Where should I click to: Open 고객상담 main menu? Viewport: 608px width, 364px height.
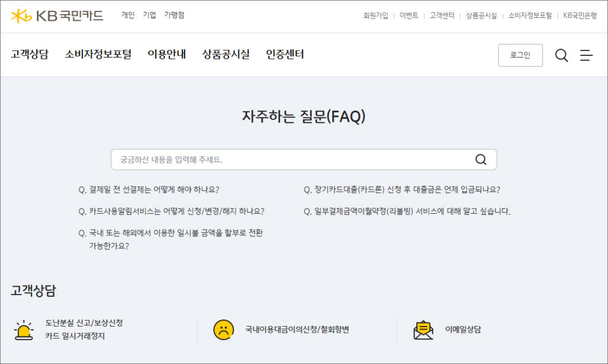coord(30,55)
